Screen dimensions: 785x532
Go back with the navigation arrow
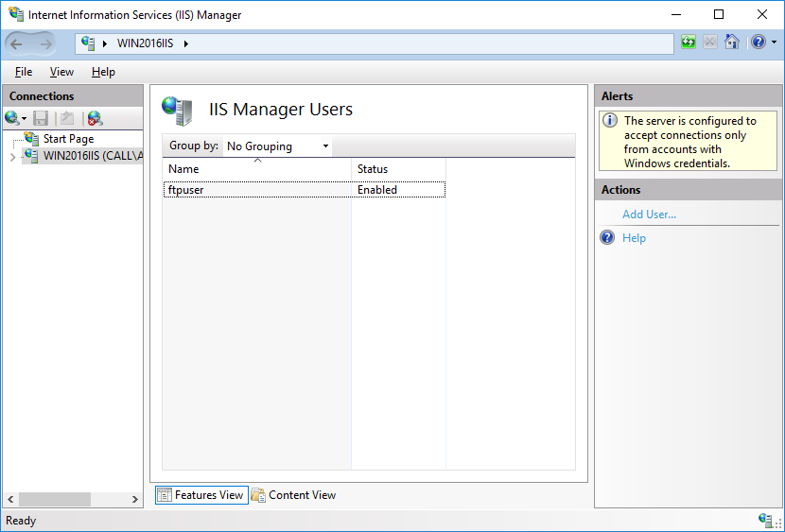point(16,44)
